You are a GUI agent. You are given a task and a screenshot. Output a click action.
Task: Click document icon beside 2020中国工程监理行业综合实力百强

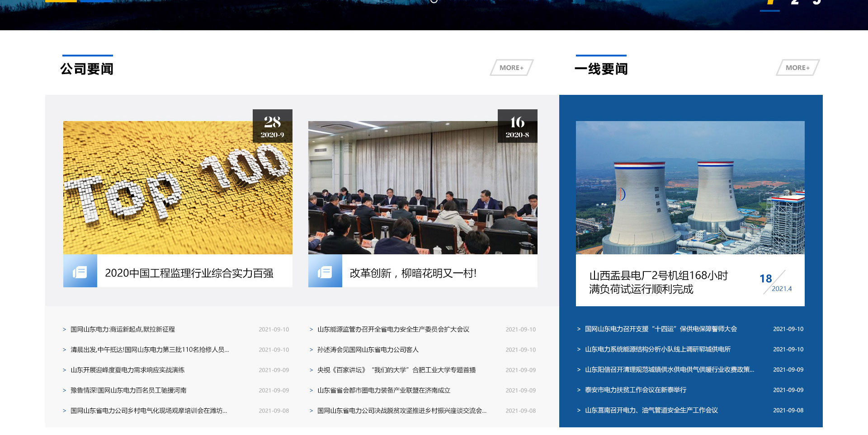pyautogui.click(x=80, y=271)
